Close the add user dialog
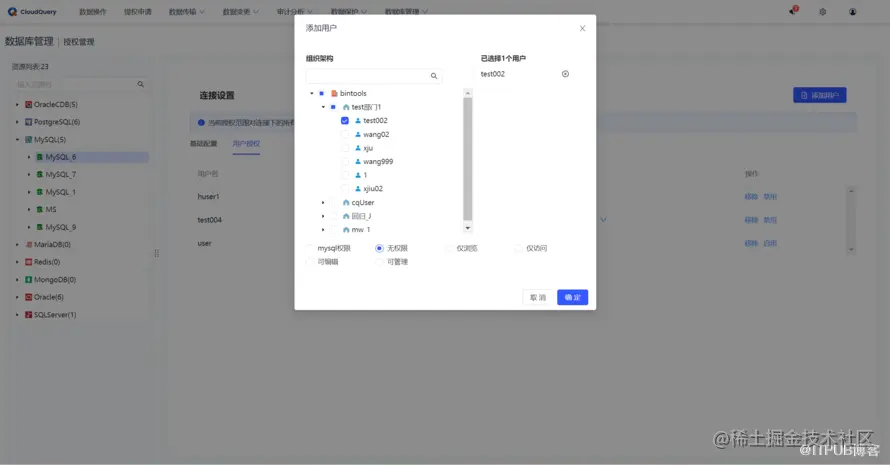Viewport: 890px width, 465px height. (582, 28)
